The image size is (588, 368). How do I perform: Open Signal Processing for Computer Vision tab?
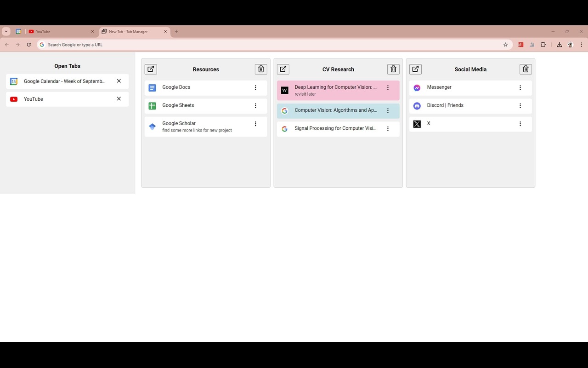[x=338, y=129]
